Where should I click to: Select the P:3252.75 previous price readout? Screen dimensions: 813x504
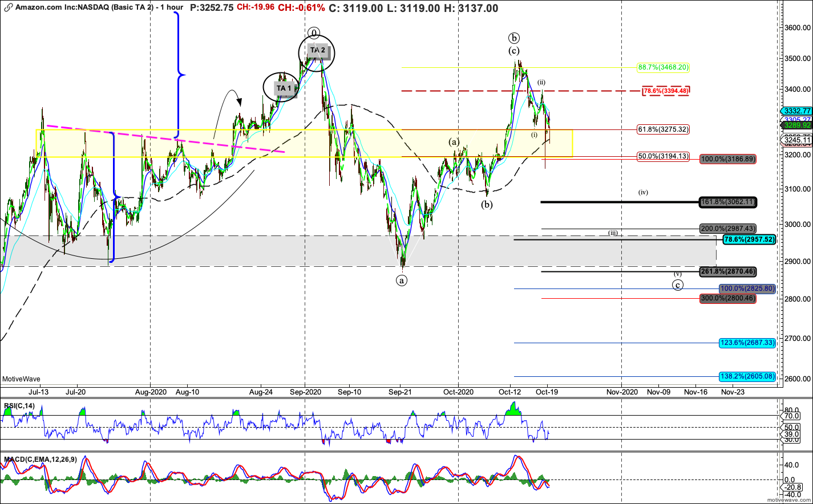(x=212, y=8)
